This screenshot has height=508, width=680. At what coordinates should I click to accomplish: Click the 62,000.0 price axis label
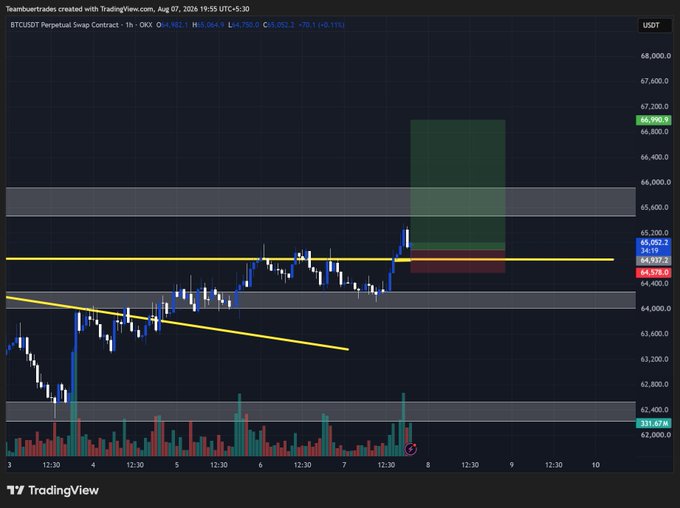[x=655, y=435]
